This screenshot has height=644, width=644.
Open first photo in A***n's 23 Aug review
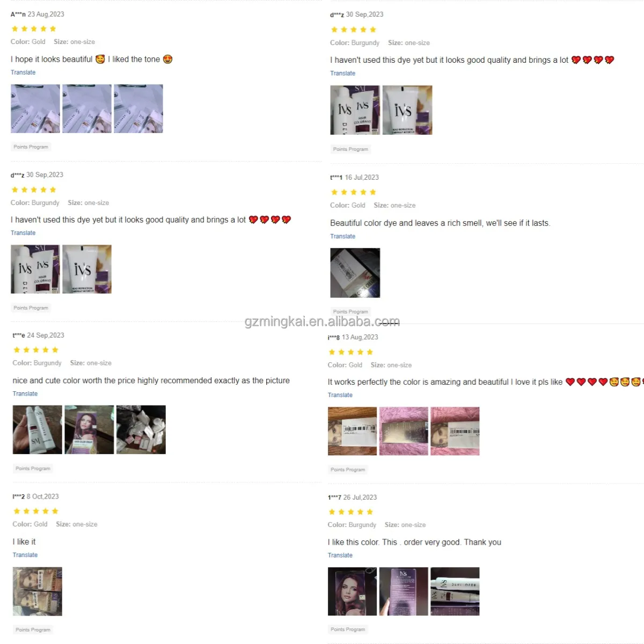[35, 108]
